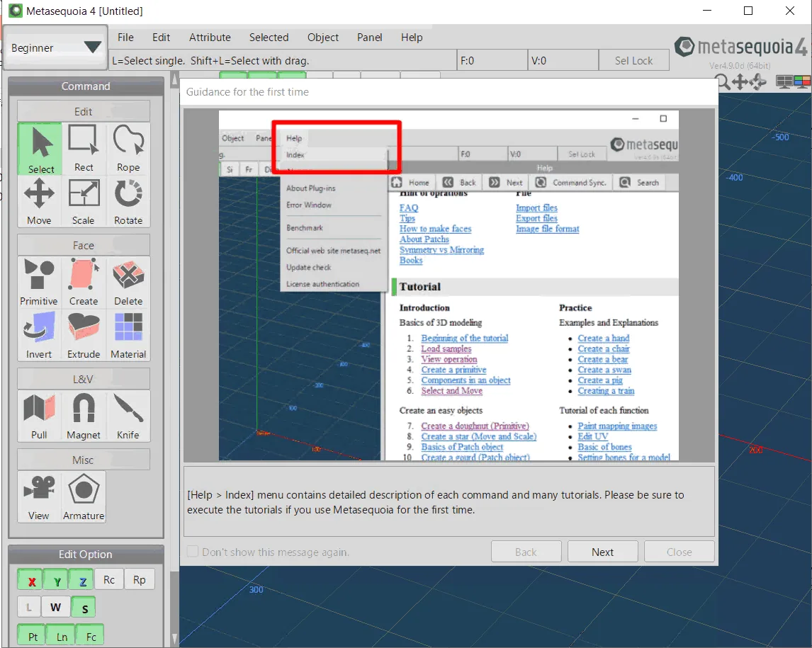Select the Magnet tool

84,416
